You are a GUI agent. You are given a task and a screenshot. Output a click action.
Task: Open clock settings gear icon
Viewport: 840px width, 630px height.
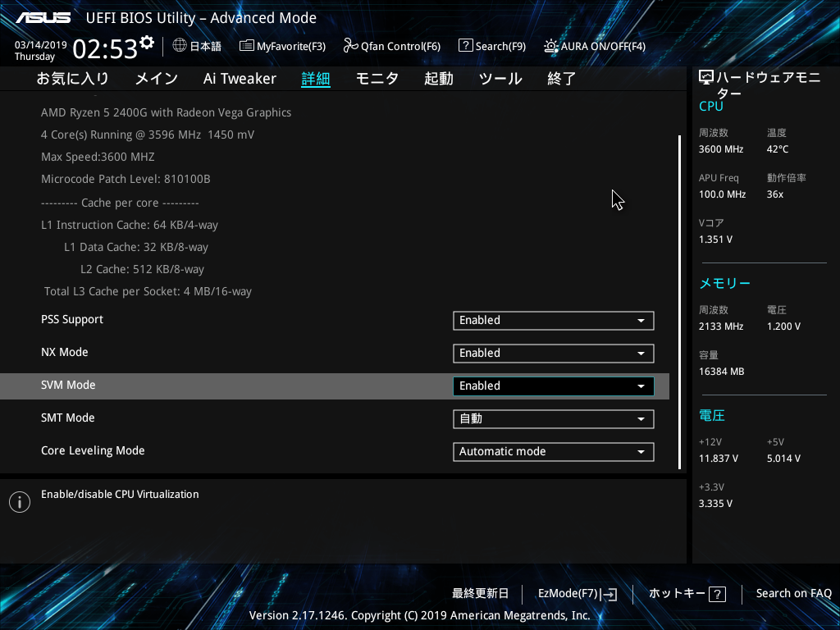pyautogui.click(x=147, y=43)
